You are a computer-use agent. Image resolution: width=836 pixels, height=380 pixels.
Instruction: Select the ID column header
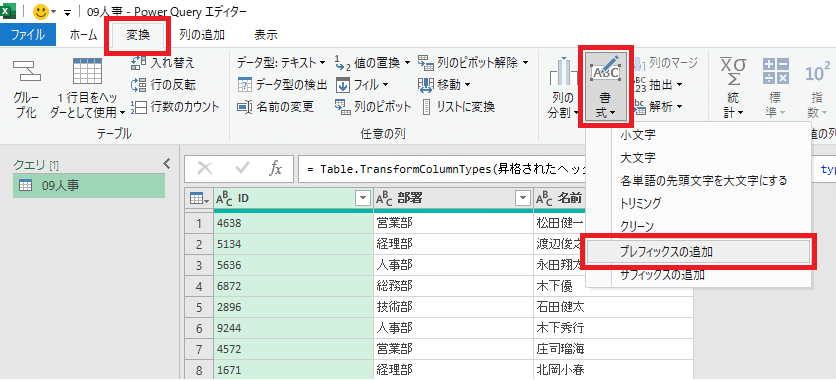point(293,199)
